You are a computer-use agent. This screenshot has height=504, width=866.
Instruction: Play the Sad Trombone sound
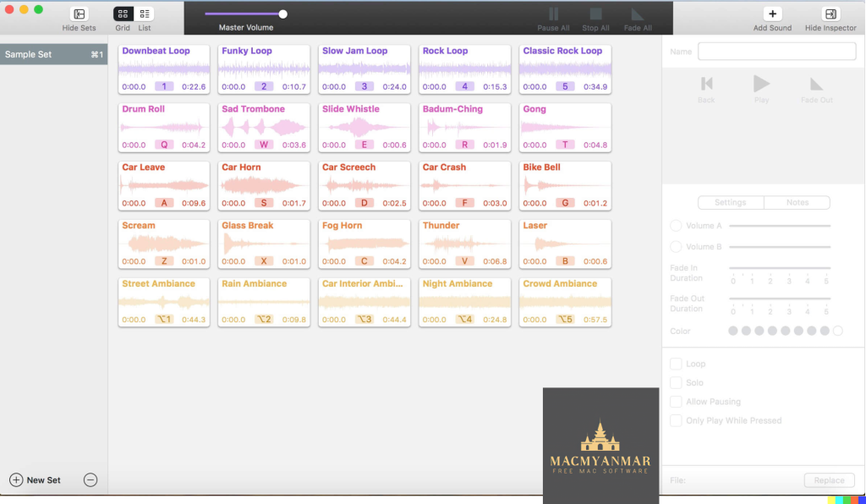click(x=264, y=128)
